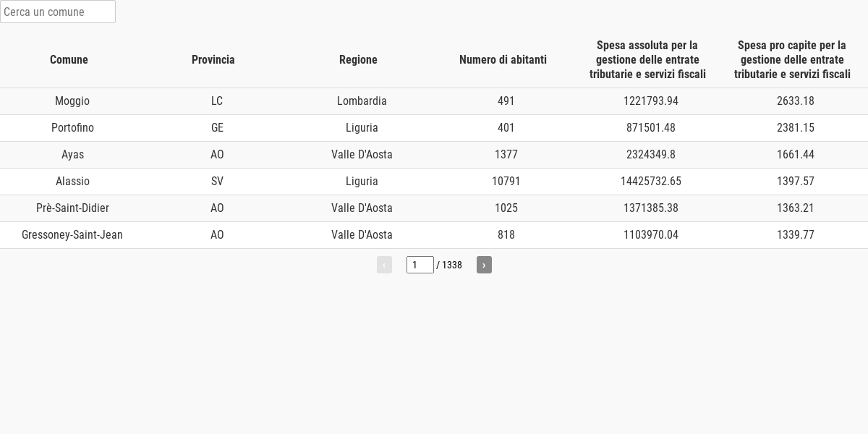Select the Moggio row

(x=434, y=101)
